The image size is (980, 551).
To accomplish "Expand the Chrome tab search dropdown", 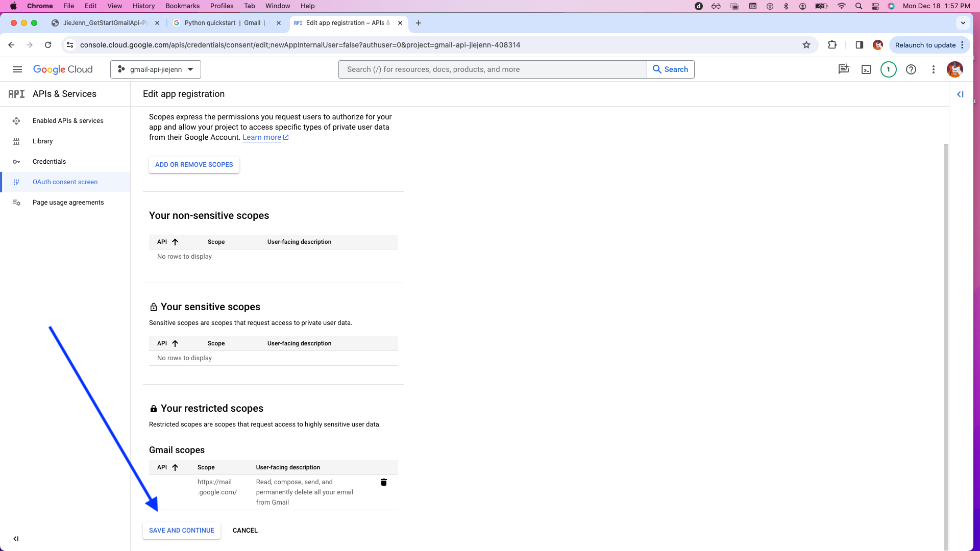I will [963, 23].
